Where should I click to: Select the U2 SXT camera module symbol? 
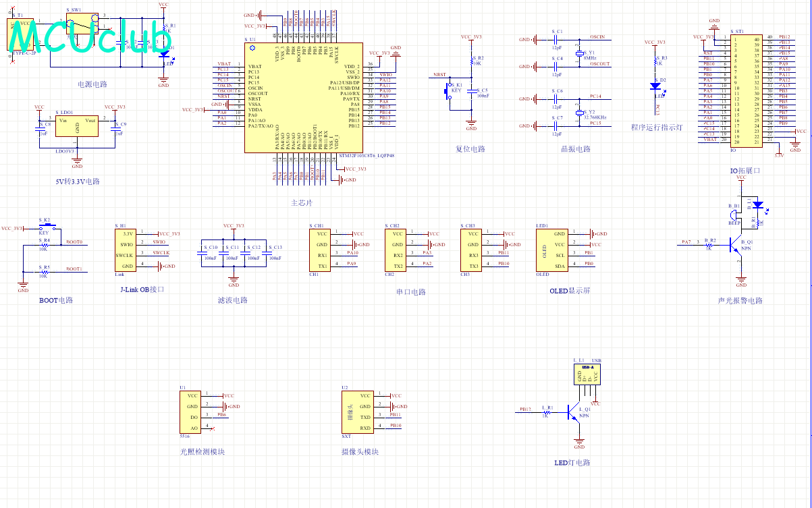pos(358,412)
